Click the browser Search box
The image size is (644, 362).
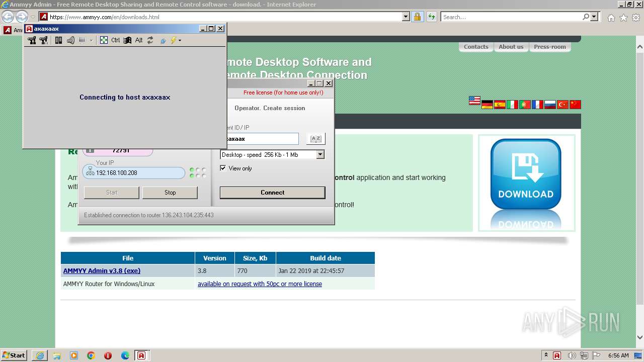(x=512, y=17)
